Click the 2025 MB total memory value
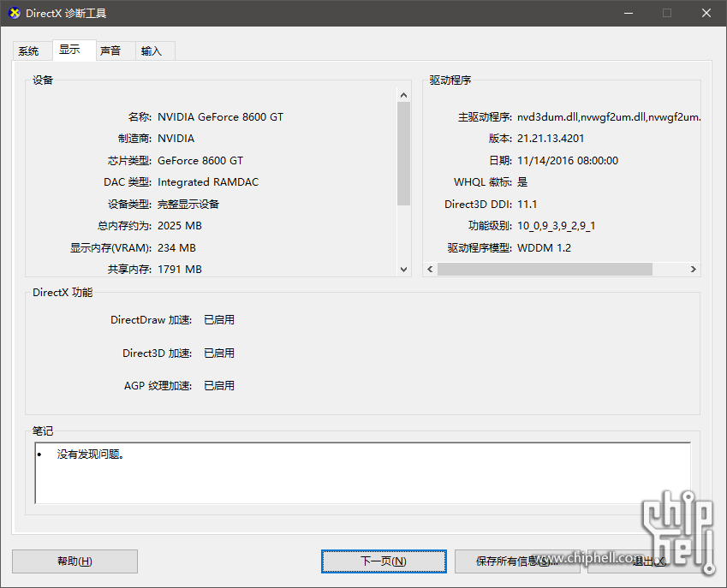The width and height of the screenshot is (727, 588). pyautogui.click(x=180, y=226)
